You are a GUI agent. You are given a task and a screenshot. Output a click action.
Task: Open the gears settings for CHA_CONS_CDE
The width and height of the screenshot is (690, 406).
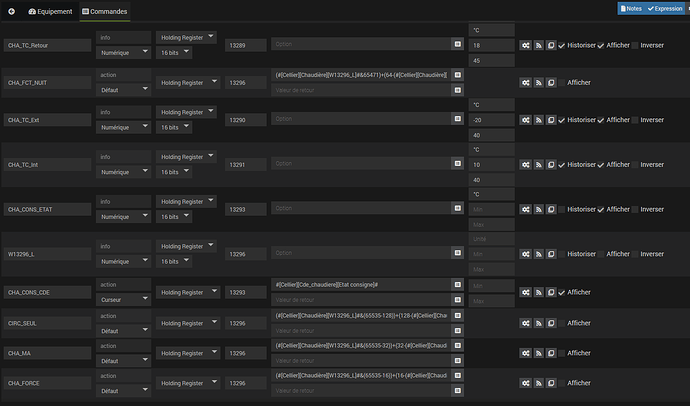[x=525, y=292]
